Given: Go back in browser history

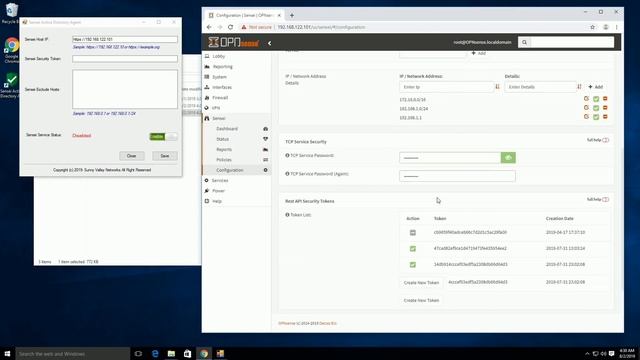Looking at the screenshot, I should click(x=209, y=27).
